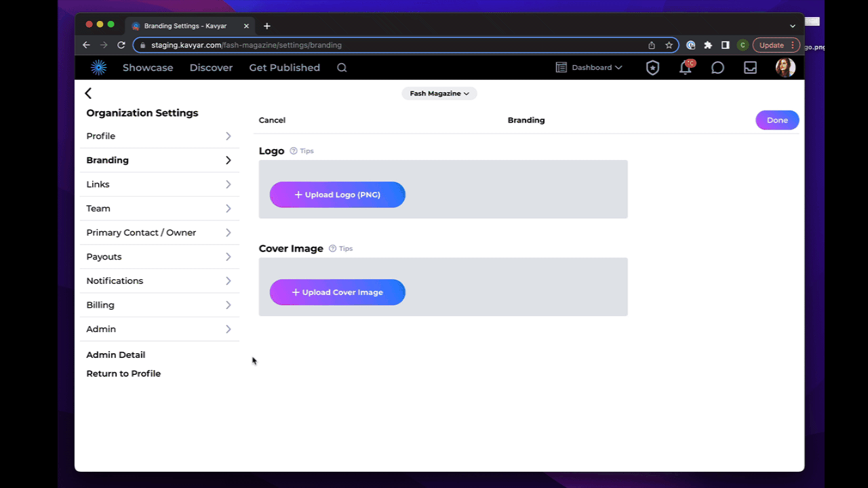Viewport: 868px width, 488px height.
Task: Click the Chrome Update menu button
Action: tap(775, 45)
